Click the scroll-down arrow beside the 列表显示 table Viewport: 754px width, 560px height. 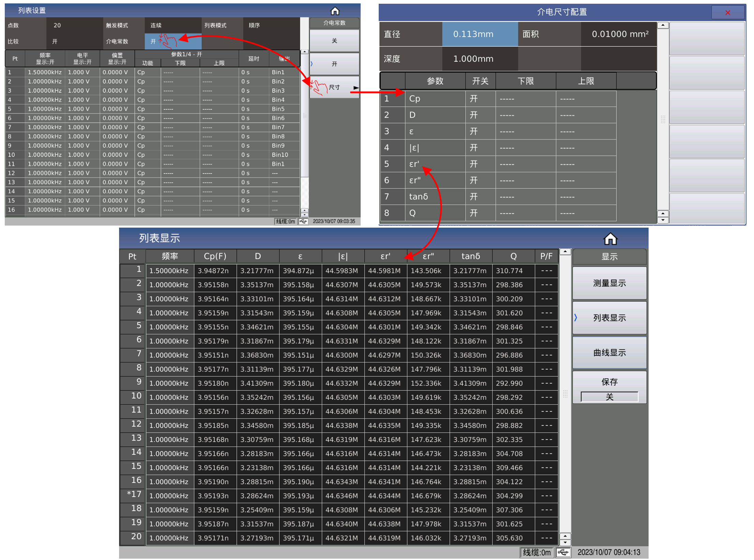coord(566,543)
